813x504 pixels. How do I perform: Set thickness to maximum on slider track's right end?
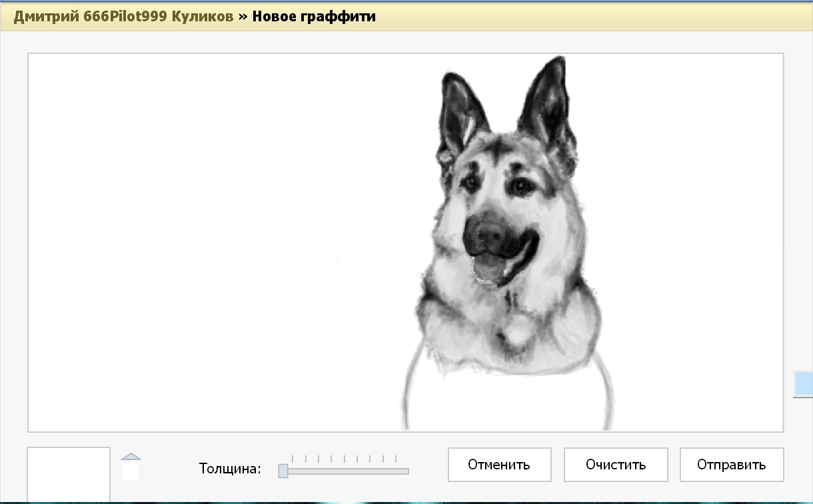tap(406, 471)
